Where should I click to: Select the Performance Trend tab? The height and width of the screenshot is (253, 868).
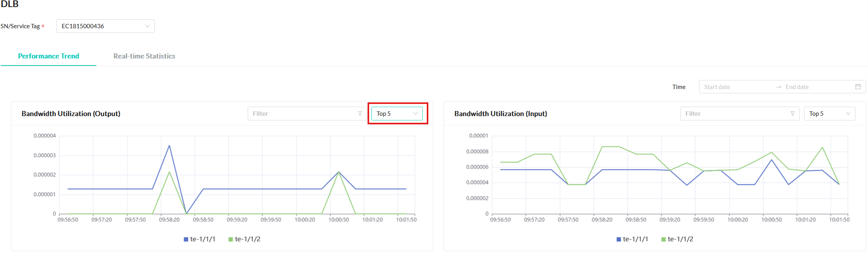point(49,56)
